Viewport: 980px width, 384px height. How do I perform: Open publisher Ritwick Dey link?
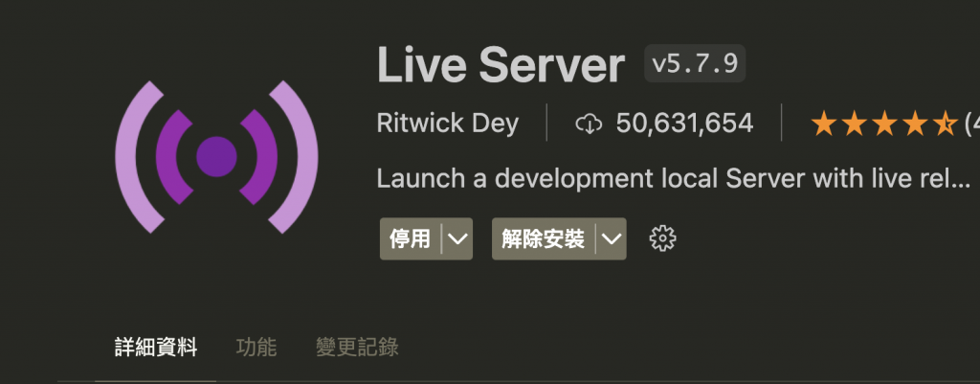[448, 124]
